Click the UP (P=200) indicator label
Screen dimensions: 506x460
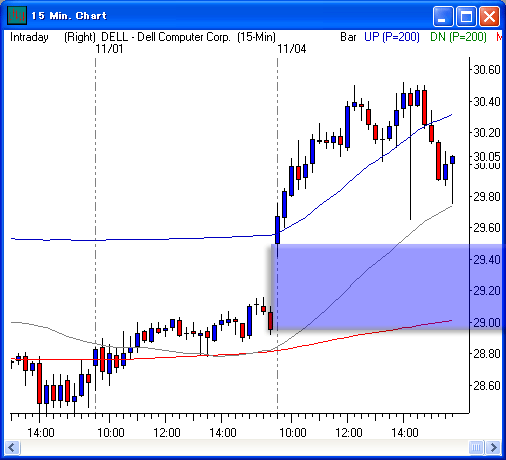pyautogui.click(x=392, y=37)
